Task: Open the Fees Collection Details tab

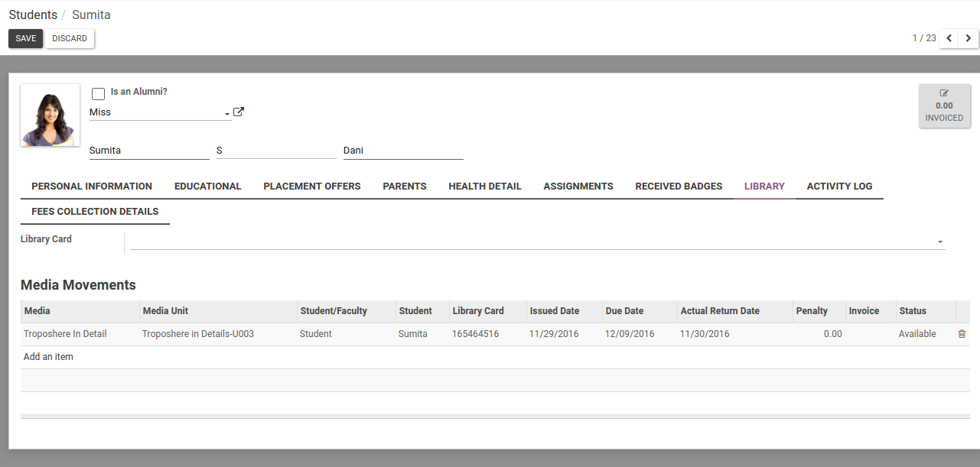Action: click(95, 212)
